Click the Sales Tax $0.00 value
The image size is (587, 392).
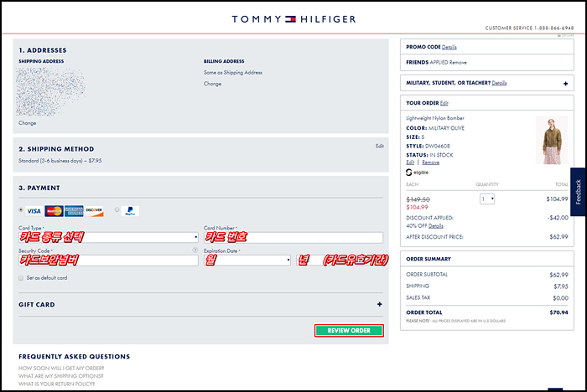pos(560,298)
